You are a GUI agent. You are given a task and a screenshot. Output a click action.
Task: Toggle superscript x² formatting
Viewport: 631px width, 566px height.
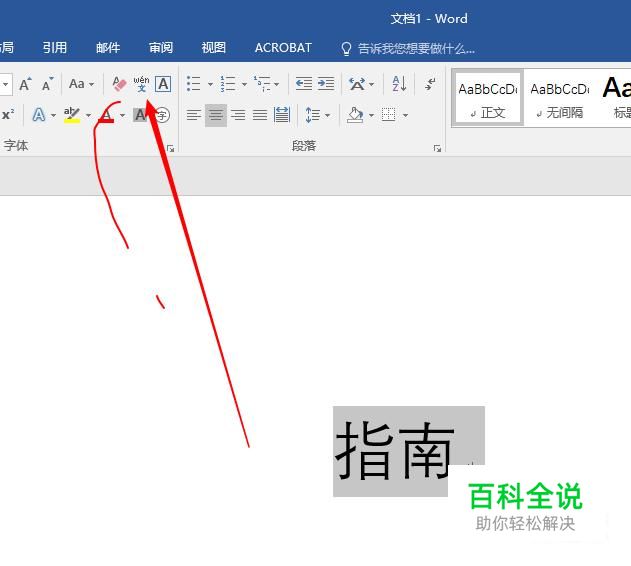pyautogui.click(x=8, y=115)
